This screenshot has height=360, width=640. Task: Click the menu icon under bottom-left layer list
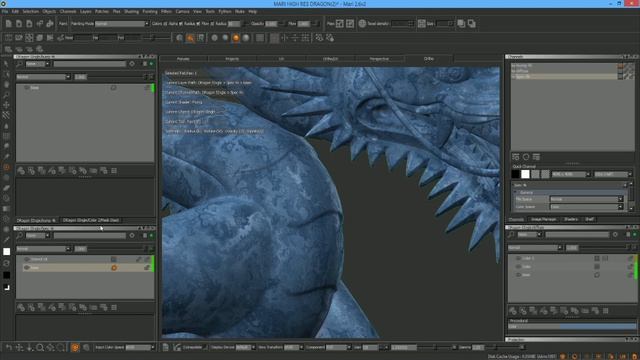click(x=114, y=307)
